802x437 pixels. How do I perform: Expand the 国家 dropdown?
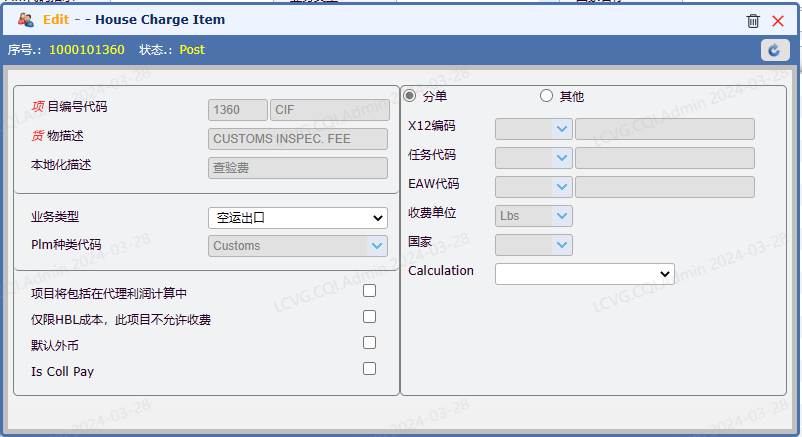tap(562, 245)
